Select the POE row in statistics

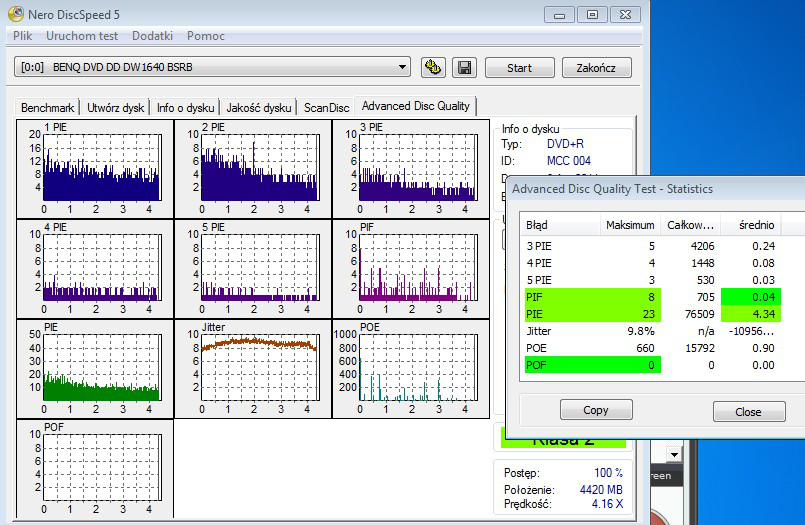651,348
